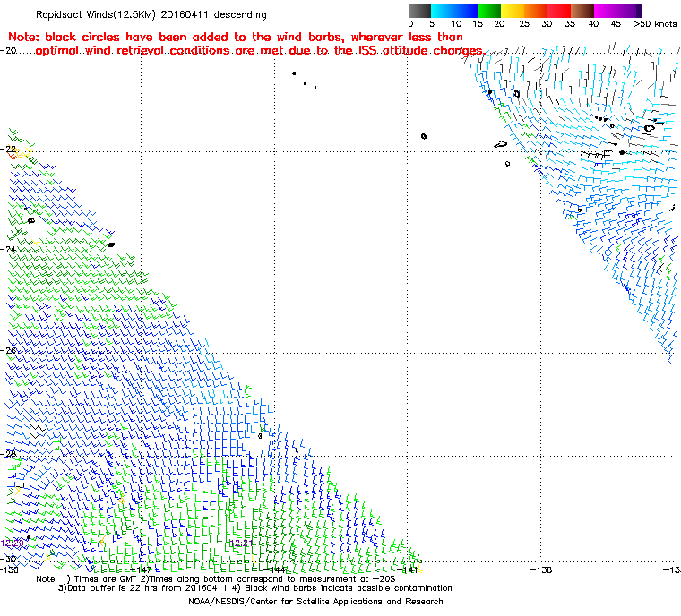Click the red 'Note: black circles have been added' line
The image size is (681, 616).
pos(236,37)
